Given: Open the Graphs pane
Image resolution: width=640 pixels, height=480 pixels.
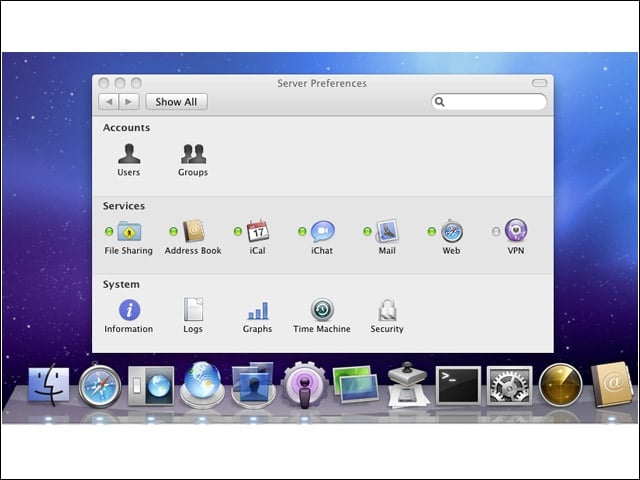Looking at the screenshot, I should coord(258,317).
